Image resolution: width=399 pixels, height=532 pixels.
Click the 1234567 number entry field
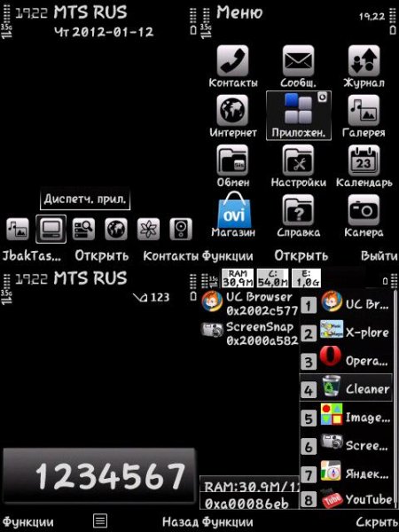[99, 475]
